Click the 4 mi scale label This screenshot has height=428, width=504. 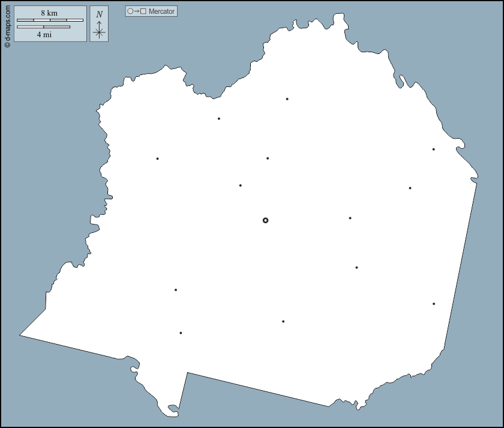pyautogui.click(x=44, y=35)
